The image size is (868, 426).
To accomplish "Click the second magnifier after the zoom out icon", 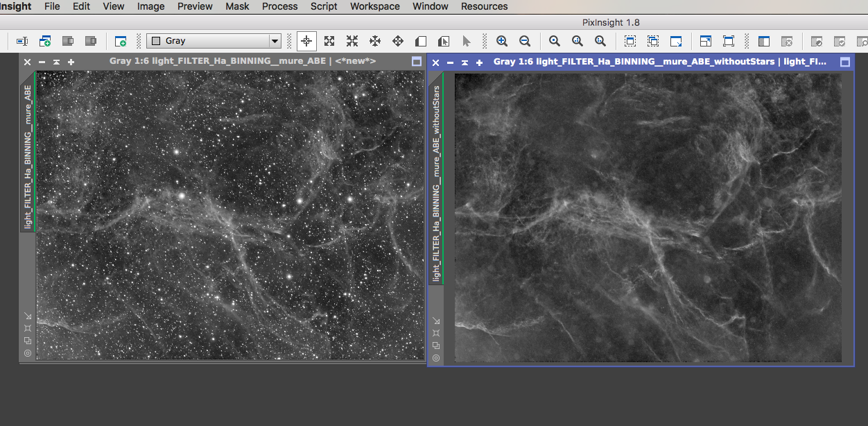I will (x=578, y=41).
